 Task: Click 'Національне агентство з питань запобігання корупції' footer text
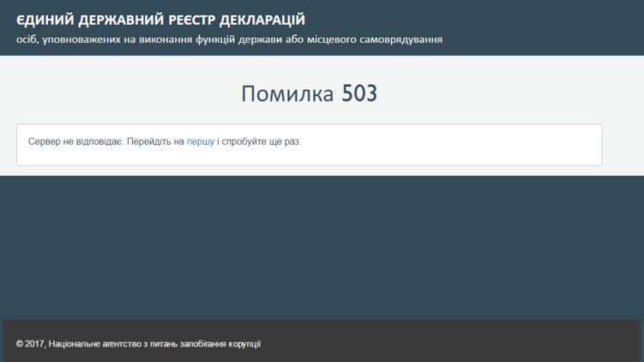(154, 344)
